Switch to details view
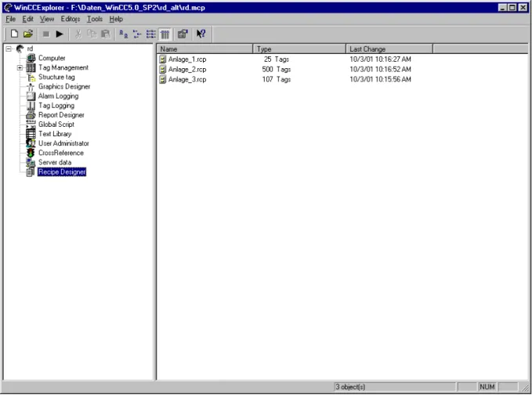 [x=165, y=34]
